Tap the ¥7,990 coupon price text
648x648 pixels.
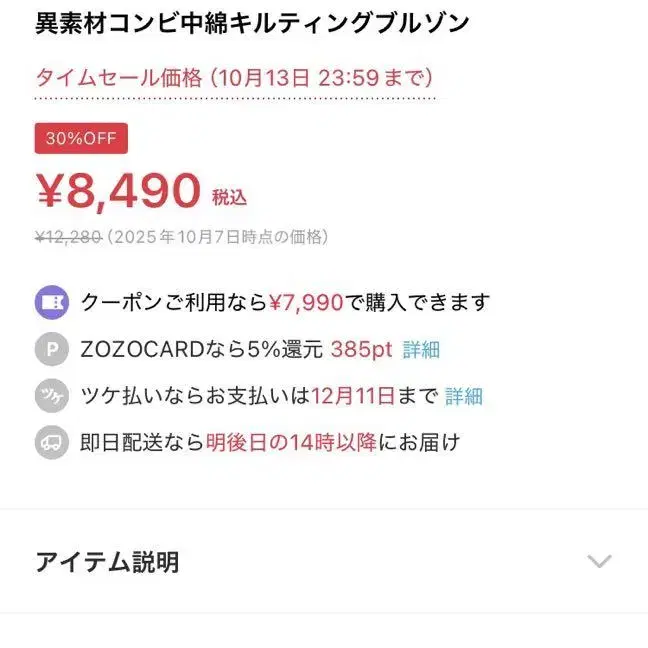(307, 301)
